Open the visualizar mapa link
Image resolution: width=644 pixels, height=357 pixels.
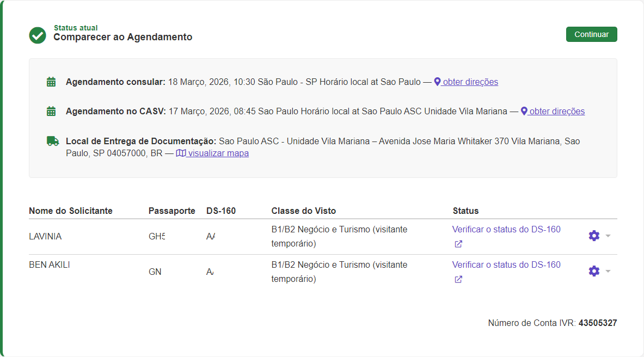212,153
